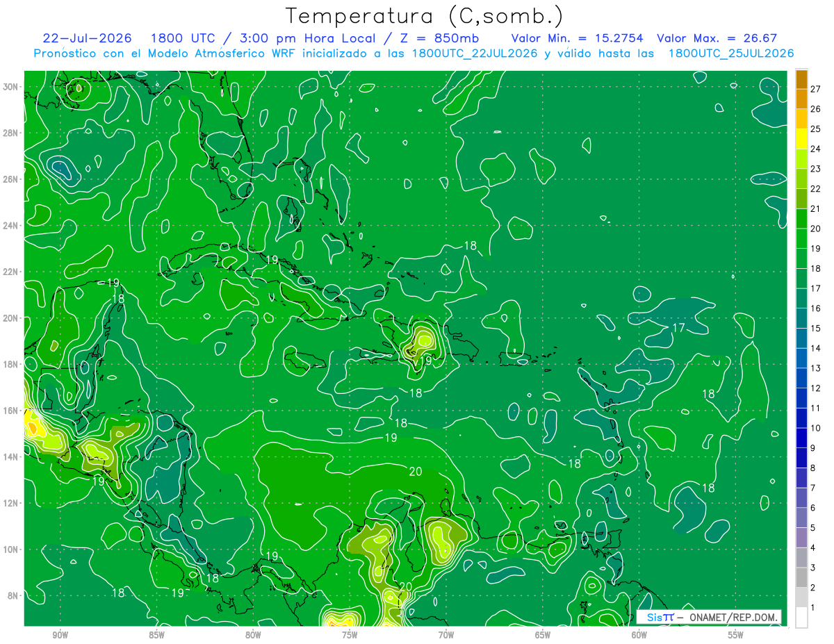Click the 12N latitude axis label
This screenshot has width=834, height=644.
coord(11,503)
